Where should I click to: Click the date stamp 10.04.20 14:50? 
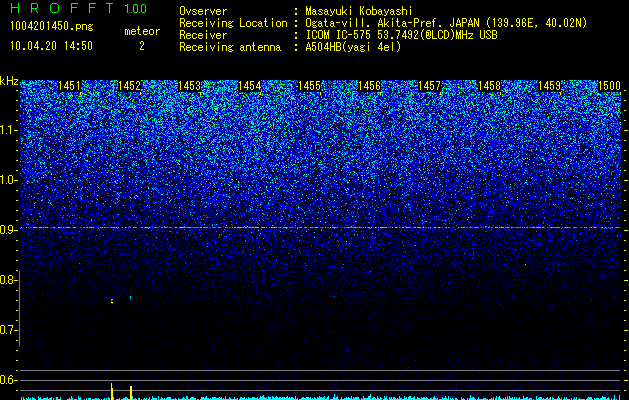tap(51, 46)
